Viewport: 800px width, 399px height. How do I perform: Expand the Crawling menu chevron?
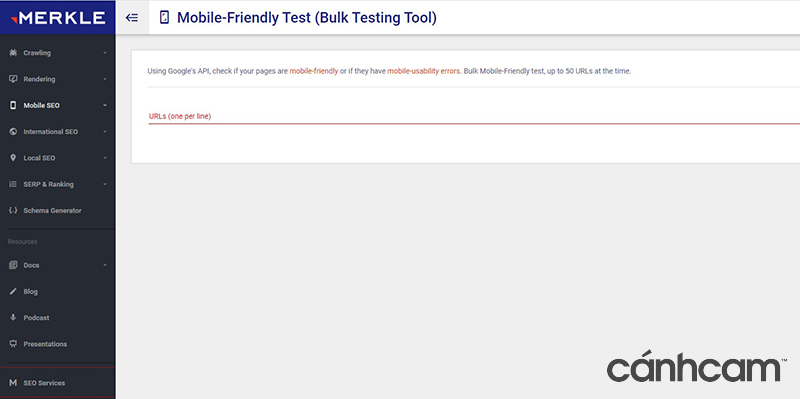[x=105, y=53]
